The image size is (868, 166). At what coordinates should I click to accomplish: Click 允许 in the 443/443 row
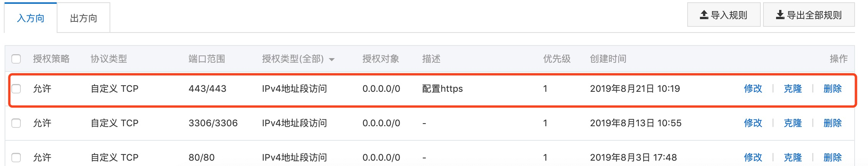(42, 89)
